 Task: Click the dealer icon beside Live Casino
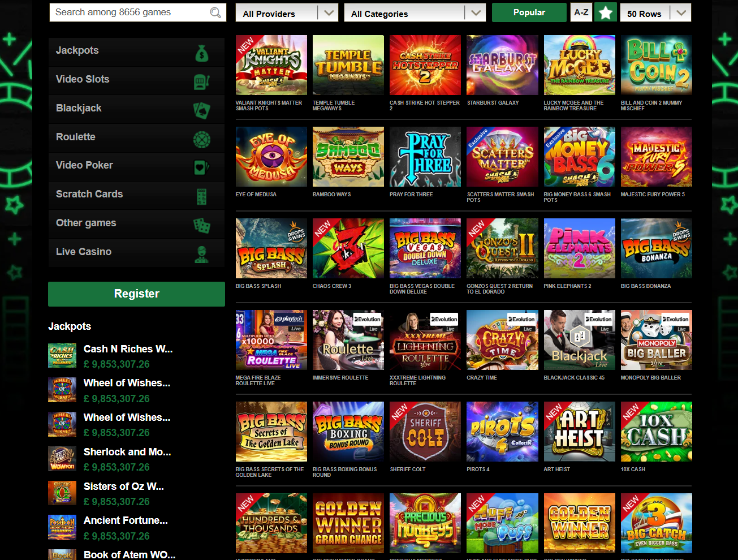coord(202,254)
